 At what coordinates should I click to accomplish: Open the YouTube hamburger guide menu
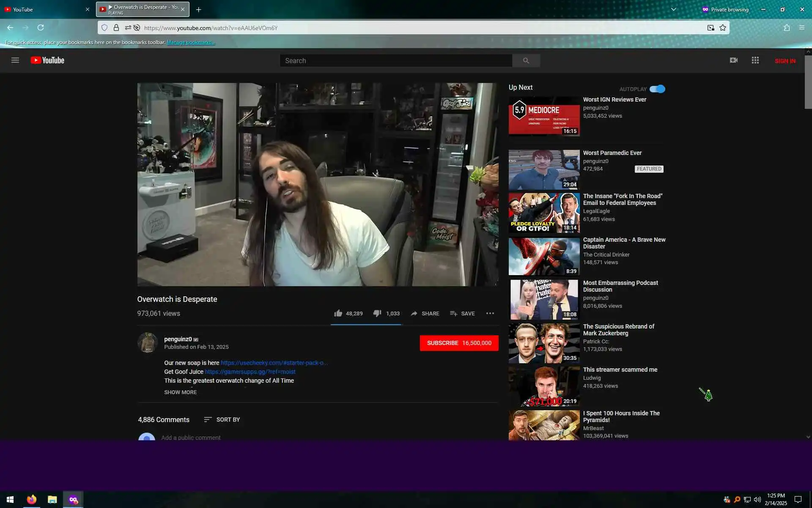pyautogui.click(x=15, y=60)
